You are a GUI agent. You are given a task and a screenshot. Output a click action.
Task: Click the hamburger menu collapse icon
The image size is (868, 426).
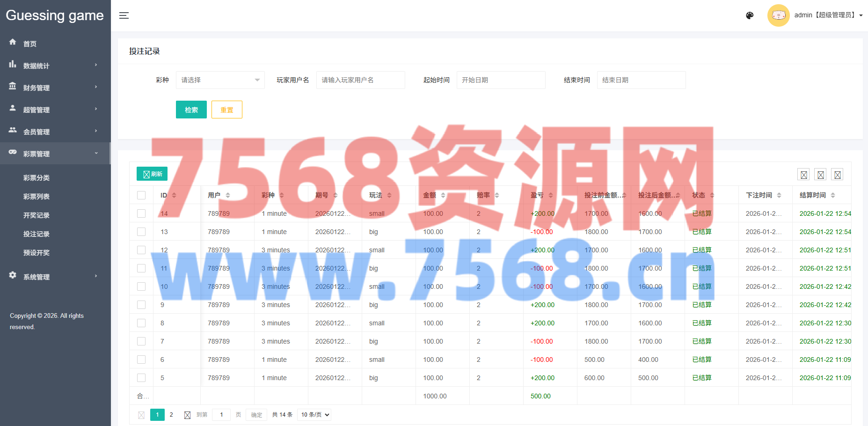point(124,15)
